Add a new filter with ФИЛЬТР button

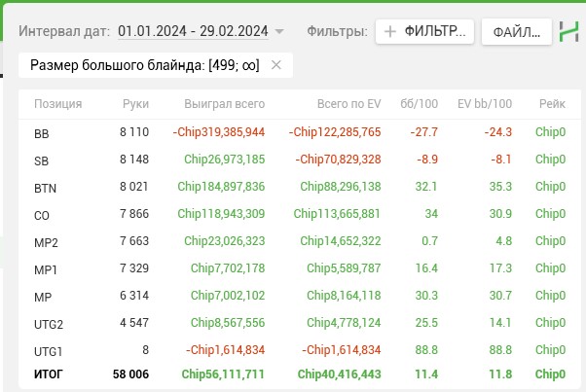[x=424, y=32]
